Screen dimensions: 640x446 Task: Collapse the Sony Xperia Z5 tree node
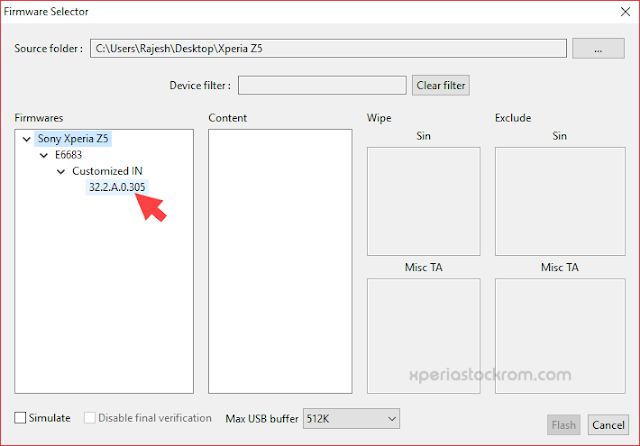[27, 139]
